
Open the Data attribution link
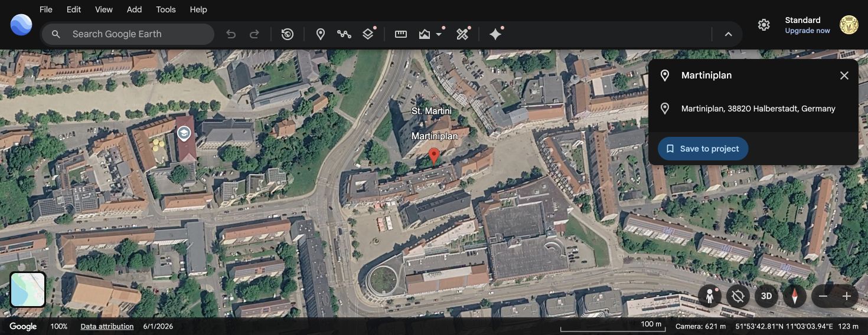pos(107,326)
